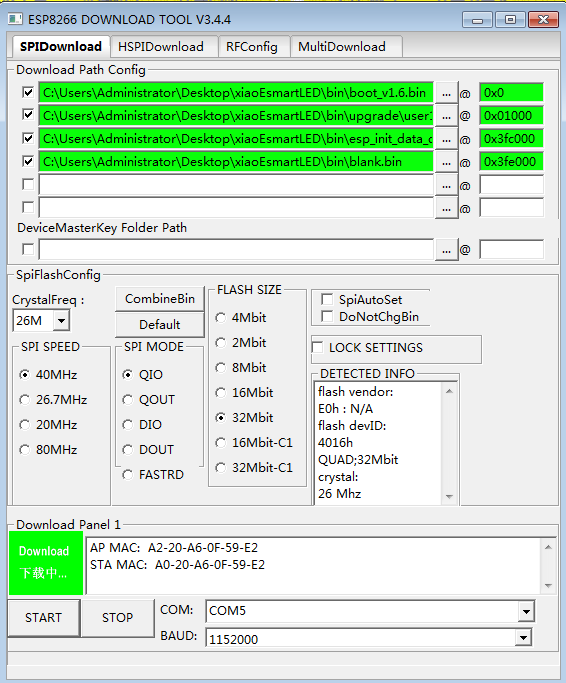Edit the 0x3fe000 address field

(512, 162)
